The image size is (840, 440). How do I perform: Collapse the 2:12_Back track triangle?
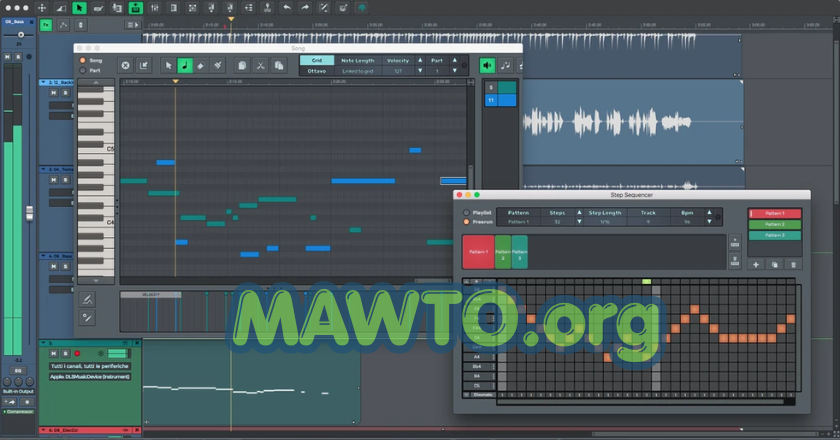pos(43,83)
